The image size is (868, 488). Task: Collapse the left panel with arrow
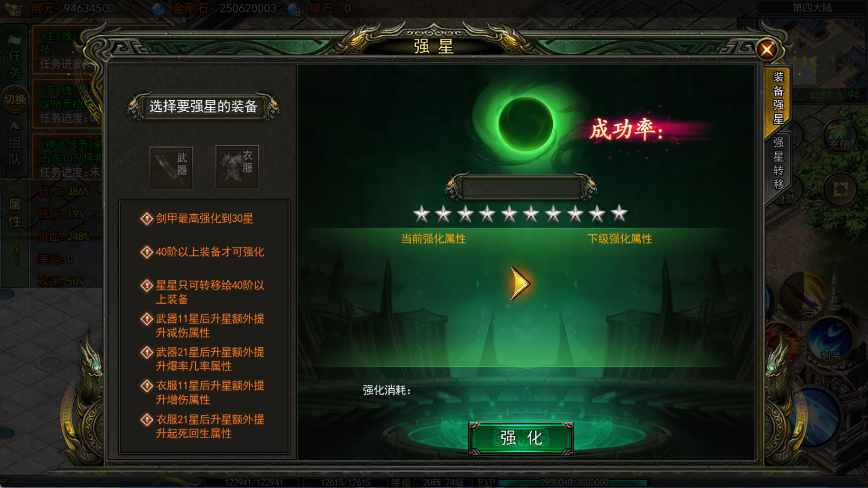[x=16, y=251]
